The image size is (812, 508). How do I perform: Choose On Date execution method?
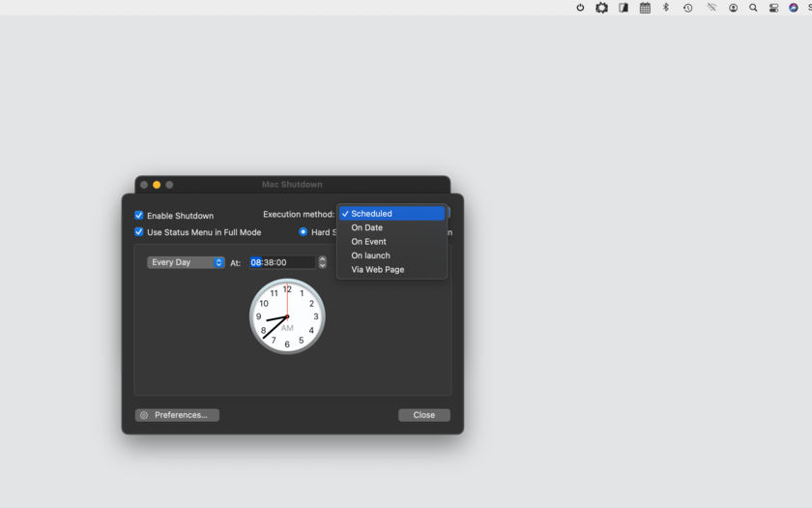tap(392, 227)
